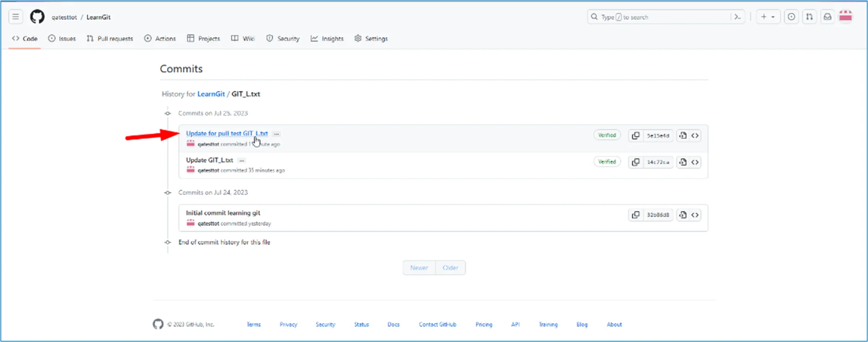The height and width of the screenshot is (342, 868).
Task: Open the issues header icon
Action: point(791,17)
